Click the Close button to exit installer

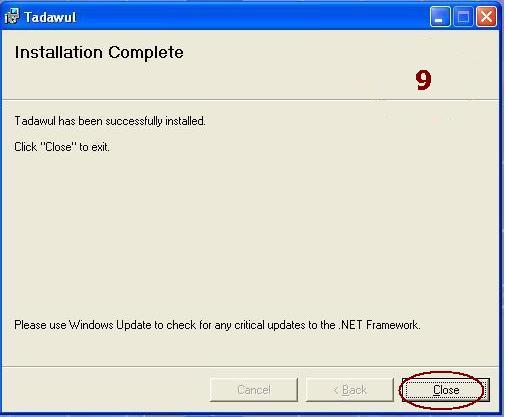[446, 390]
